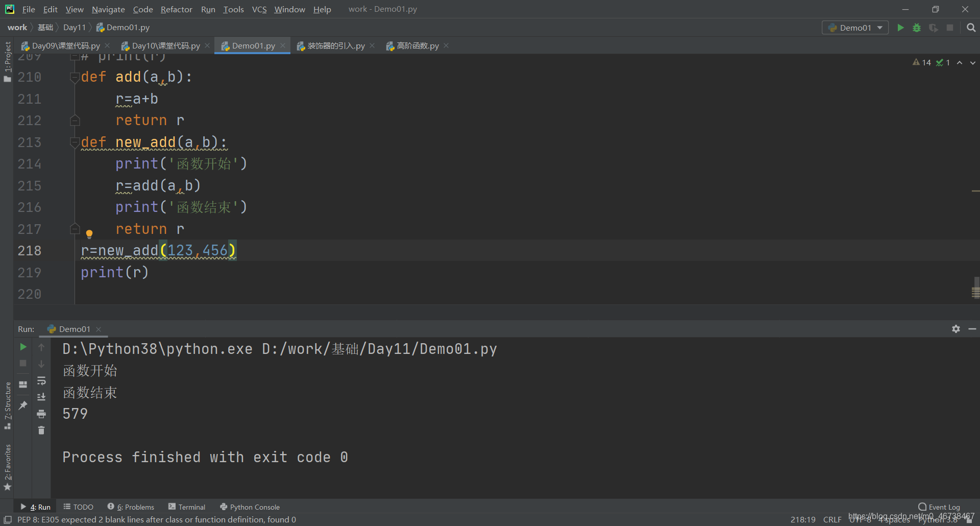
Task: Go to previous highlighted error arrow
Action: [960, 62]
